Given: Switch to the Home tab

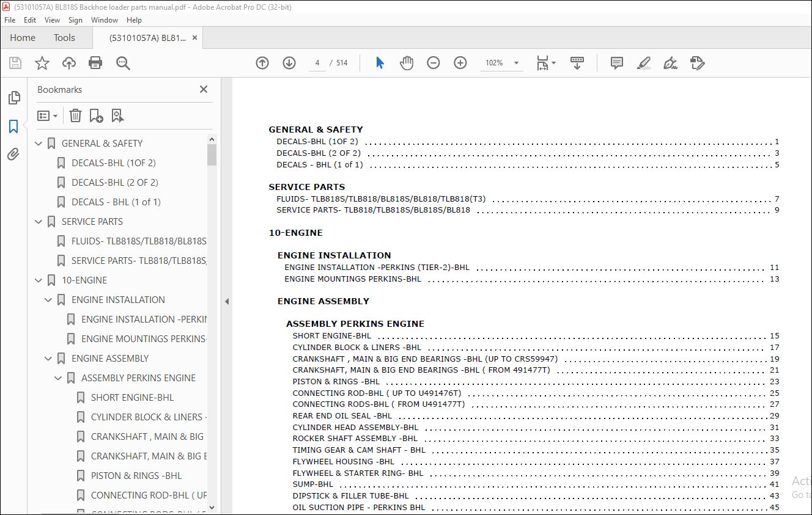Looking at the screenshot, I should tap(23, 38).
